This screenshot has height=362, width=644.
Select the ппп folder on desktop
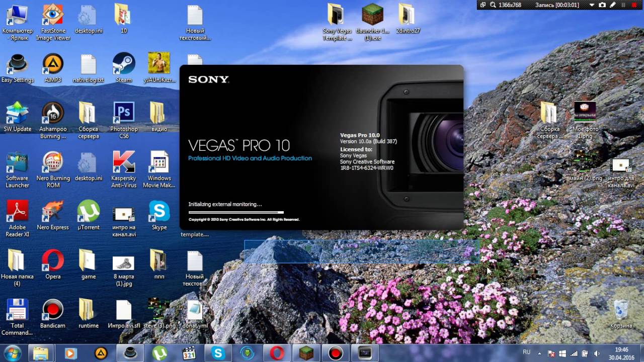159,265
